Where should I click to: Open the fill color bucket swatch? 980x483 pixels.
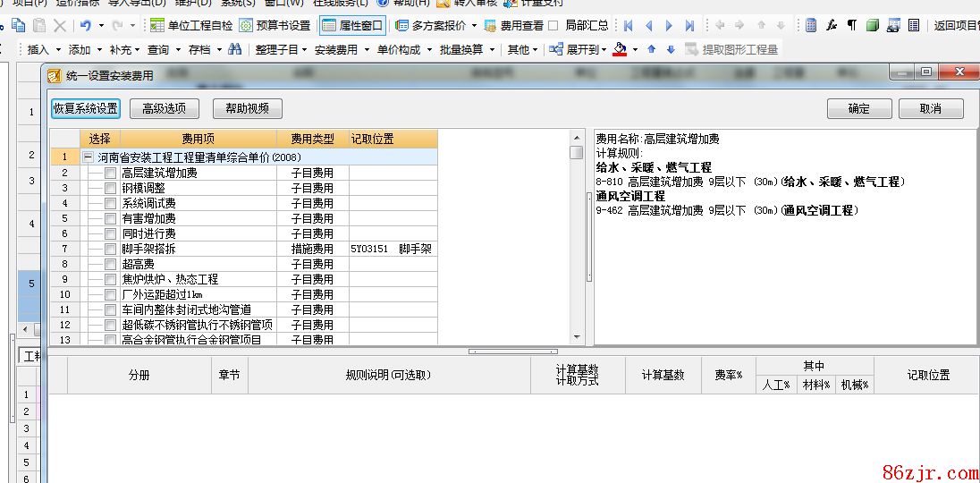[x=620, y=50]
